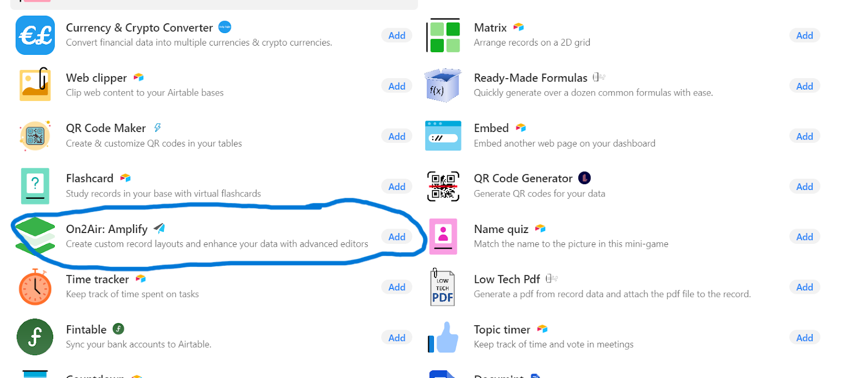Image resolution: width=868 pixels, height=378 pixels.
Task: Add the Fintable extension
Action: (397, 337)
